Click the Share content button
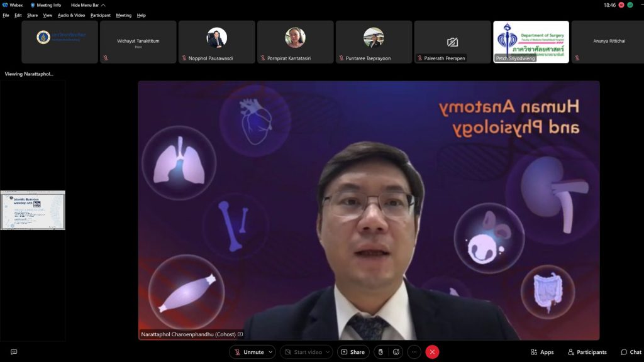Viewport: 644px width, 362px height. 353,352
